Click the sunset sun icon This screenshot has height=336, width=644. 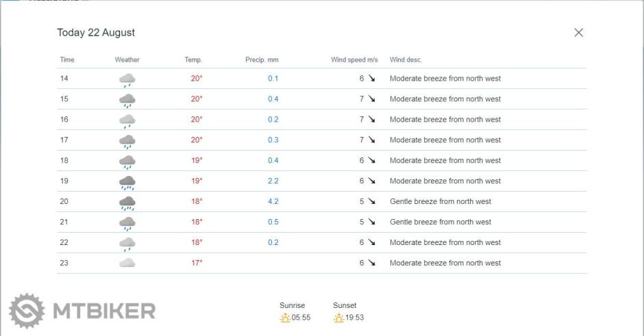[338, 318]
